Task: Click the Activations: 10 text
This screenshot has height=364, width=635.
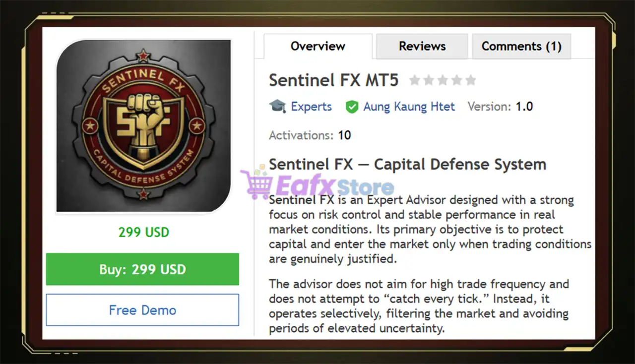Action: tap(310, 135)
